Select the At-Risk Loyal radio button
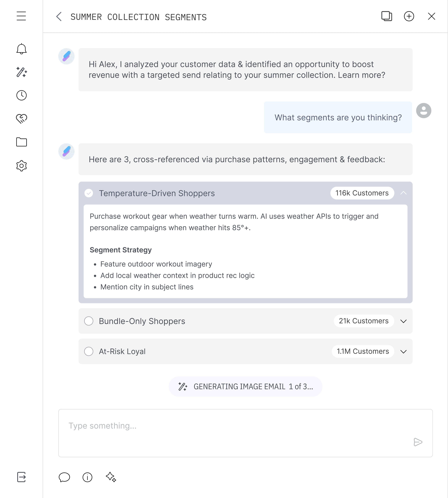 89,351
